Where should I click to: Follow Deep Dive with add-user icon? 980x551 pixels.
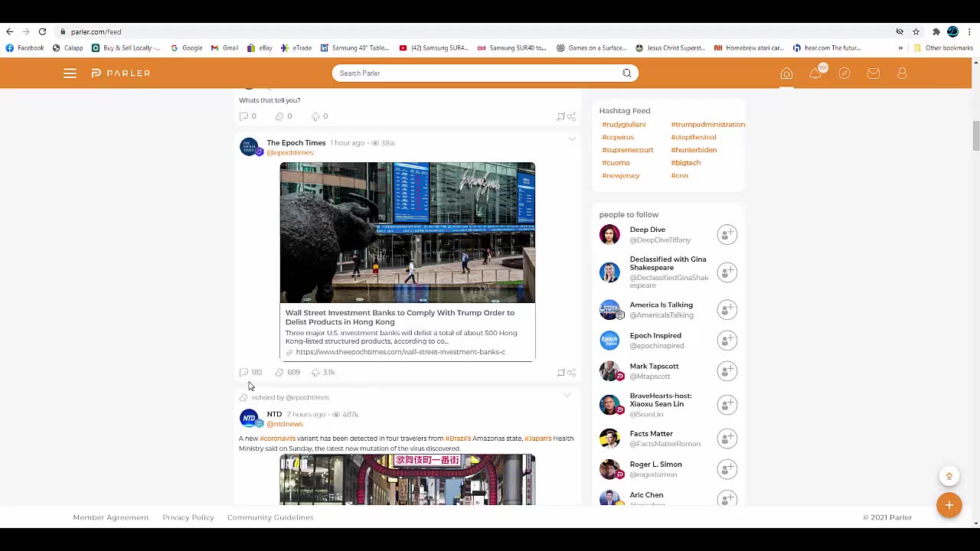tap(727, 234)
